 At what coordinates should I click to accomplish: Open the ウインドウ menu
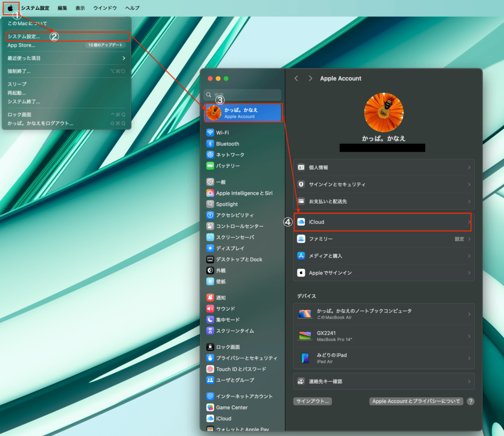105,8
